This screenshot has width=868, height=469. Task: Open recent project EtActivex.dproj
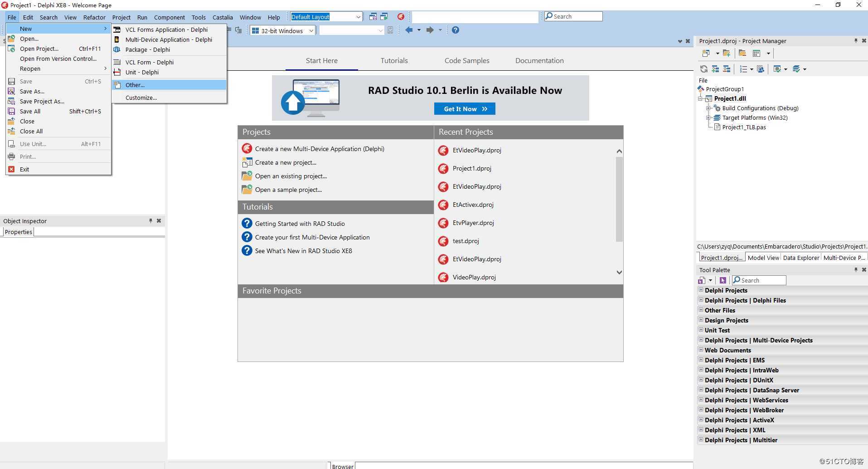click(473, 205)
